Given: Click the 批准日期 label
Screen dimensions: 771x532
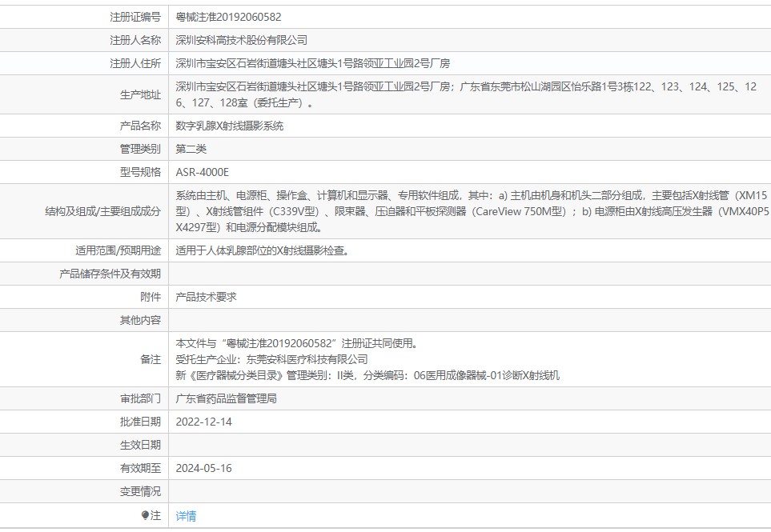Looking at the screenshot, I should pyautogui.click(x=140, y=422).
